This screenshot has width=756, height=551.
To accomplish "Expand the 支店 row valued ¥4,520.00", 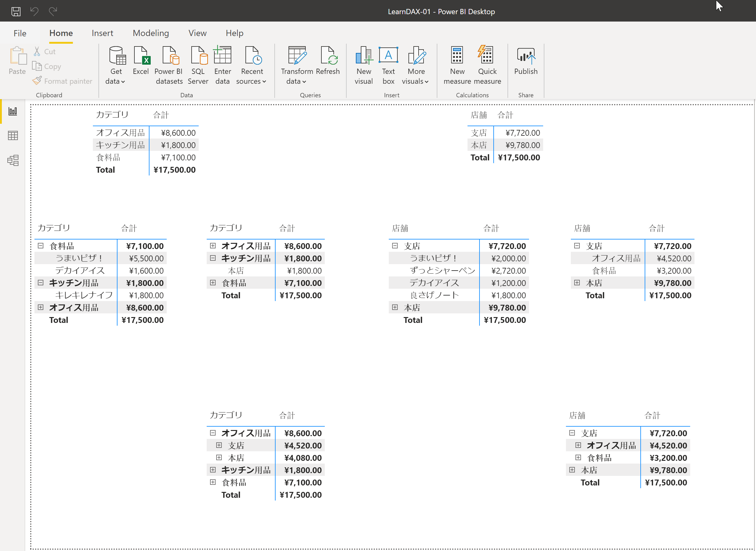I will point(219,445).
